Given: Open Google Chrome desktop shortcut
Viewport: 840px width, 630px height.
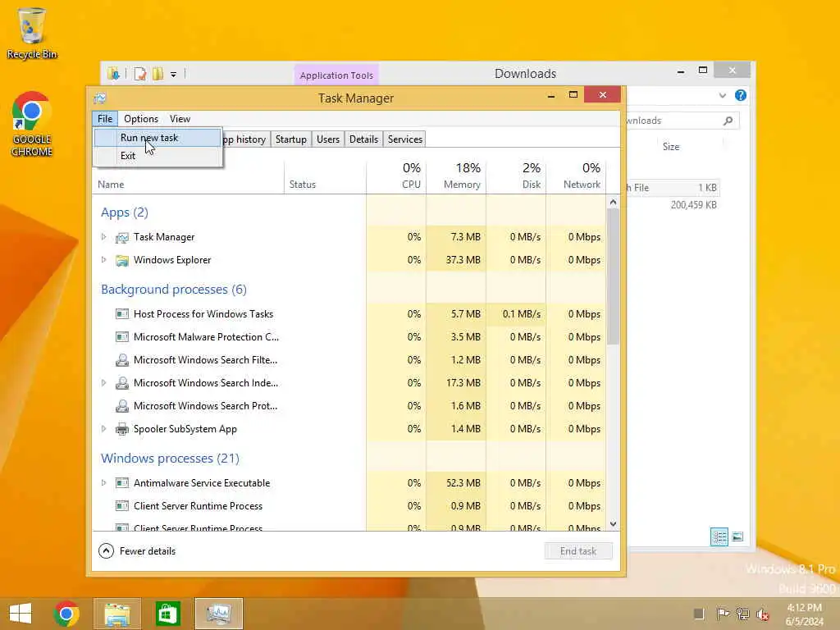Looking at the screenshot, I should [x=32, y=125].
